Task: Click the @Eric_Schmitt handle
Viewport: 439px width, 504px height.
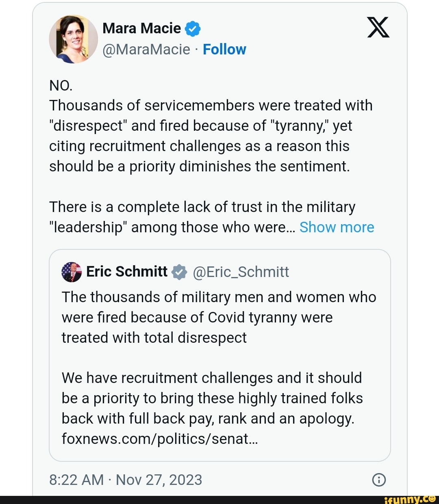Action: point(241,272)
